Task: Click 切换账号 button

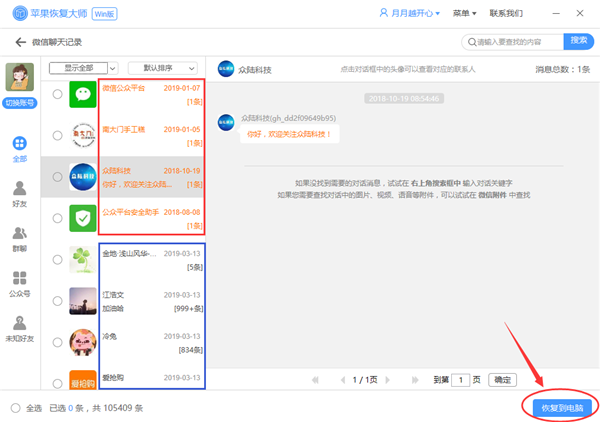Action: click(20, 103)
